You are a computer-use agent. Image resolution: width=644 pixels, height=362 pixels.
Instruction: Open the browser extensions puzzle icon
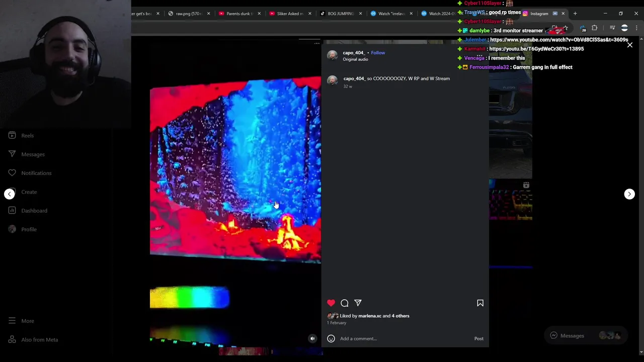coord(595,28)
